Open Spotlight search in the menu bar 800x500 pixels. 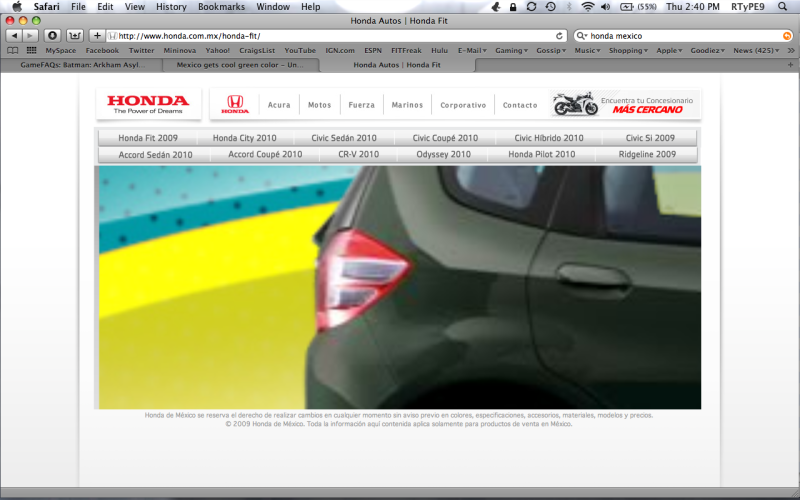point(782,7)
